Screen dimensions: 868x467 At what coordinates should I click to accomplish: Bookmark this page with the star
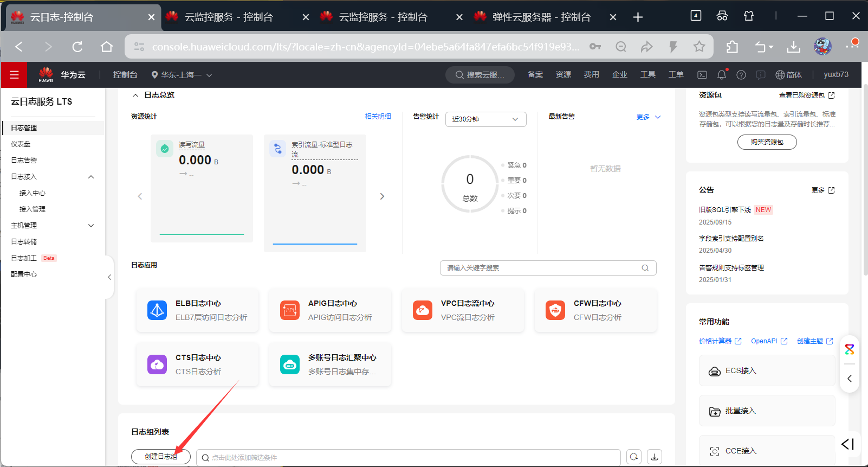click(x=699, y=47)
